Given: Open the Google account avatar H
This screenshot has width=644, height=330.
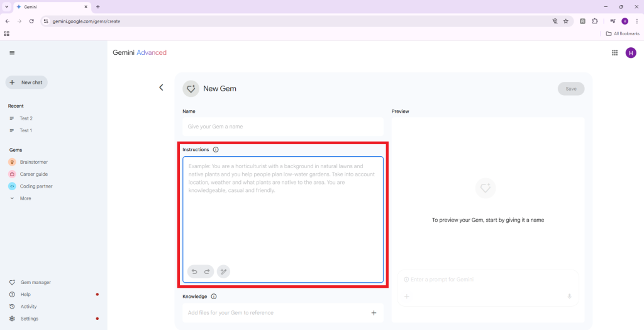Looking at the screenshot, I should click(631, 53).
